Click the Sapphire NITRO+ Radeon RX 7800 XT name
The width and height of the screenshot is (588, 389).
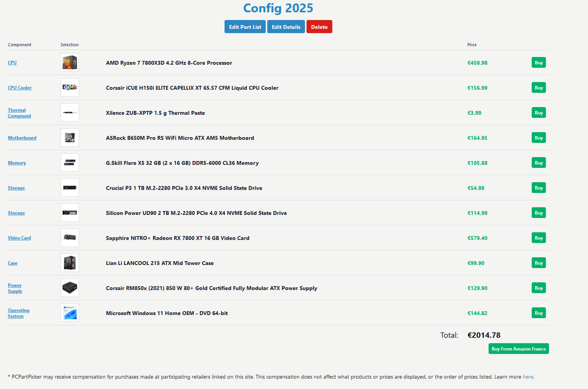tap(178, 238)
